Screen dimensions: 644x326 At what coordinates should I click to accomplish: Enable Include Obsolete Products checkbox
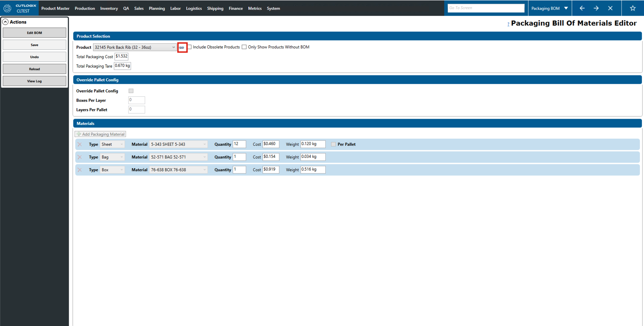190,47
